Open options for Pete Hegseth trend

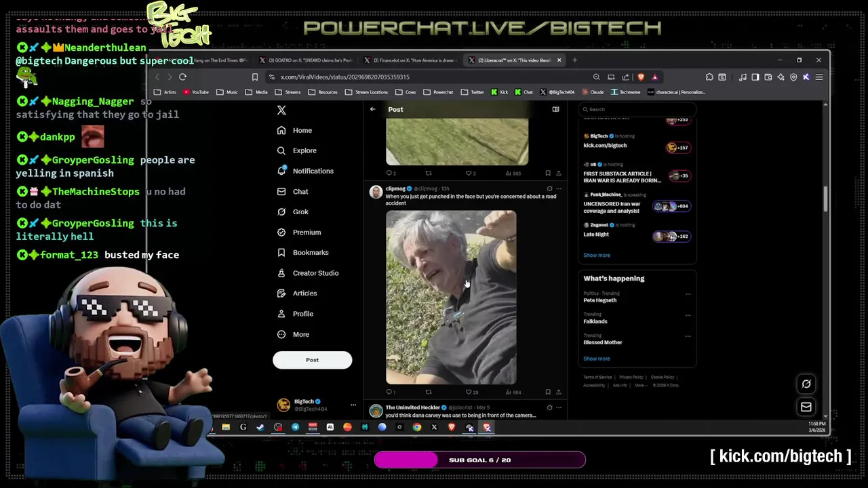click(x=688, y=294)
